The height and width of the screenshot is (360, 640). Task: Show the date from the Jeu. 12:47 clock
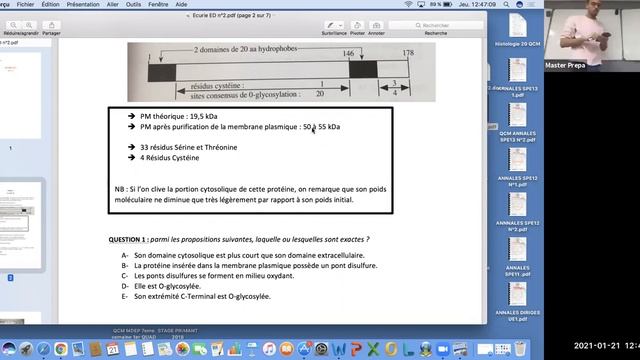click(477, 4)
